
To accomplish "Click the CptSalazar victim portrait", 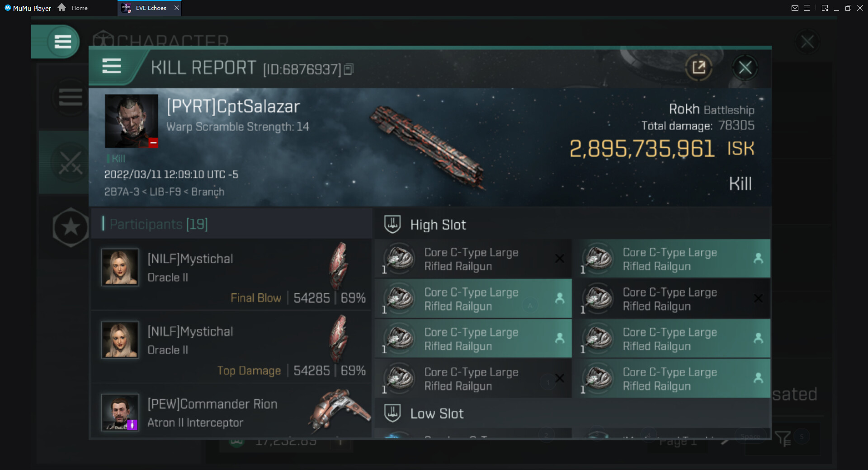I will [x=131, y=121].
